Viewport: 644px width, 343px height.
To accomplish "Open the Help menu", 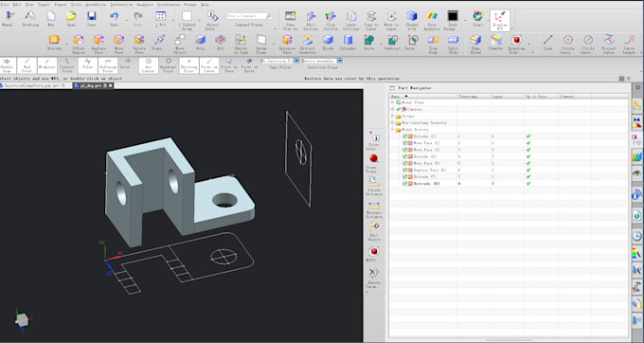I will (205, 5).
